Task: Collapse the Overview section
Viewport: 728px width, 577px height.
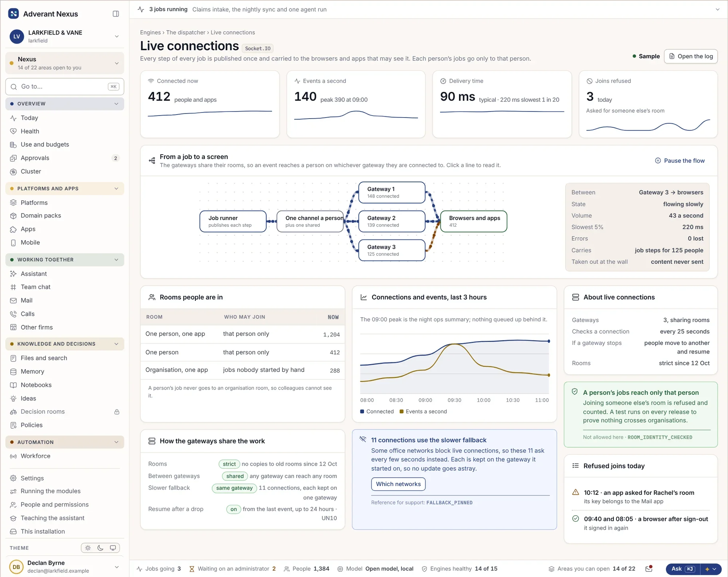Action: click(65, 104)
